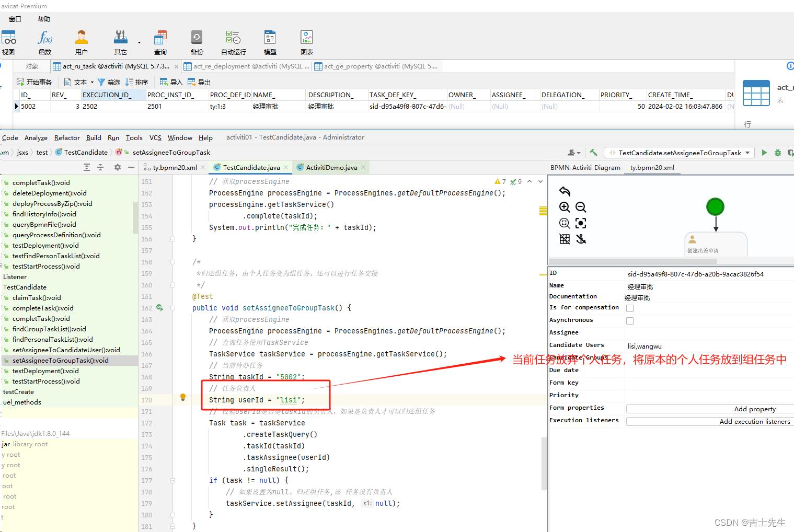Viewport: 794px width, 532px height.
Task: Collapse all in the structure panel
Action: 100,167
